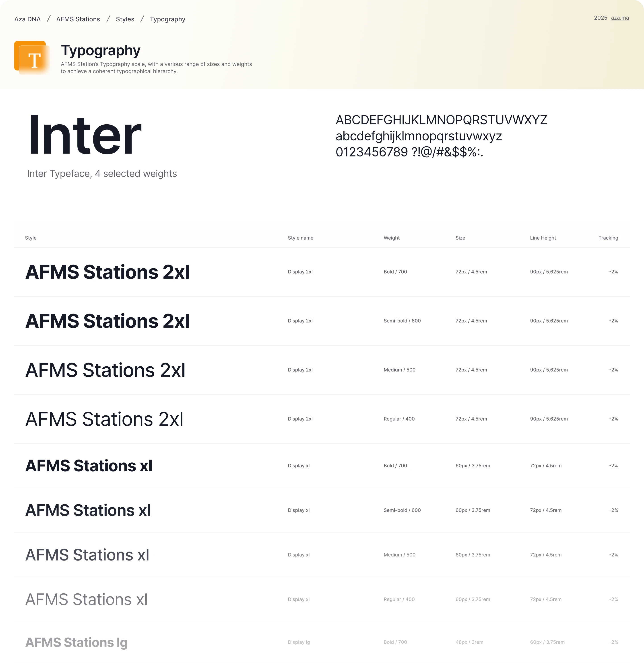Click the Line Height column header

(x=543, y=238)
